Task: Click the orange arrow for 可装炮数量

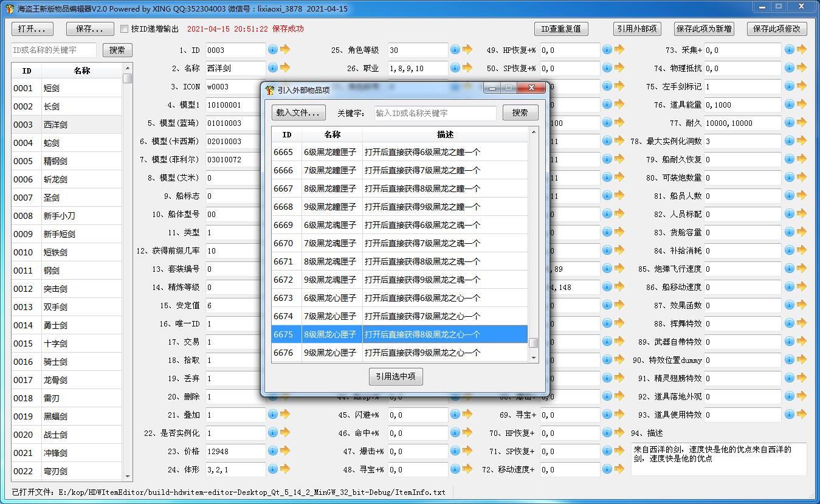Action: click(x=802, y=178)
